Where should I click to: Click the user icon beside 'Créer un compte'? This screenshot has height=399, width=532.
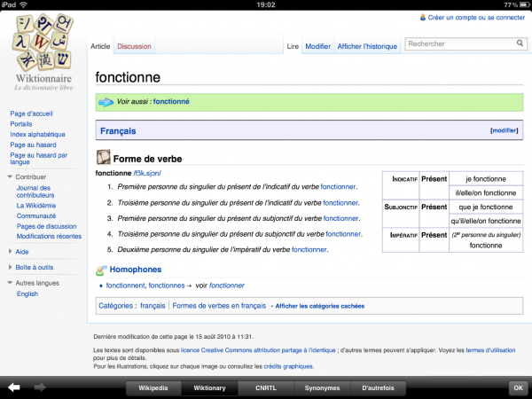coord(422,17)
